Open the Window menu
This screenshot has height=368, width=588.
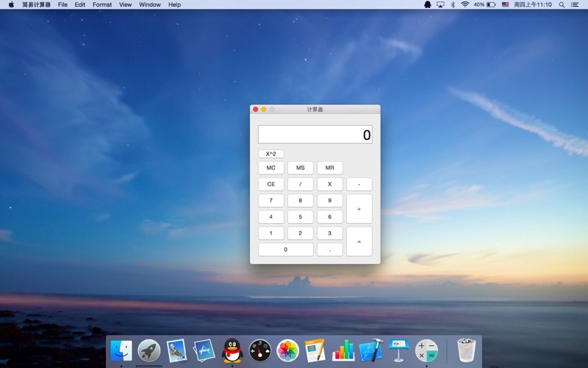click(x=150, y=4)
